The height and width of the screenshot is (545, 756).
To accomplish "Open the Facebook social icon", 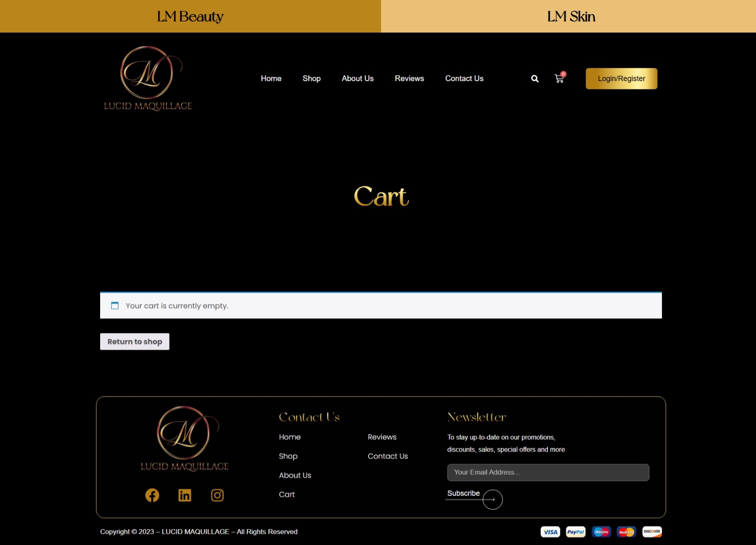I will [152, 495].
